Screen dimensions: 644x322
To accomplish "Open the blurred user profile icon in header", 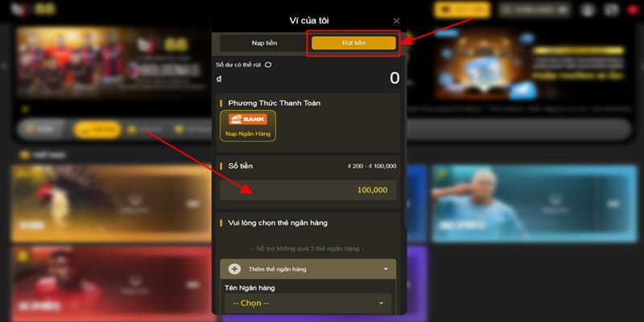I will (x=588, y=10).
